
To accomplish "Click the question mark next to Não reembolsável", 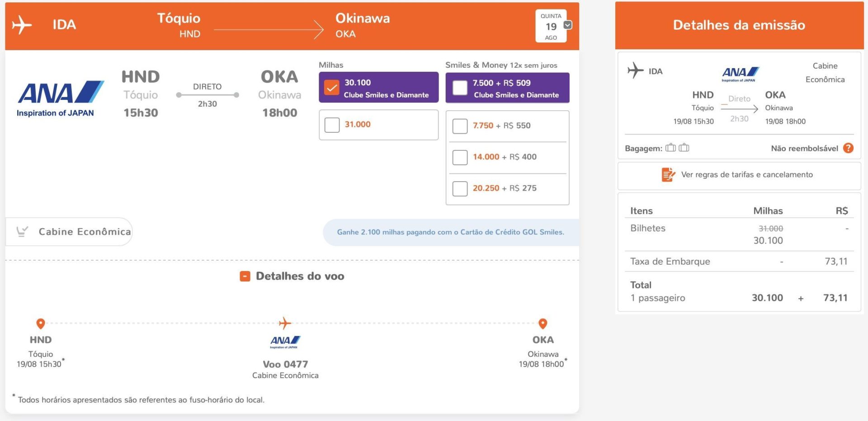I will [x=849, y=148].
